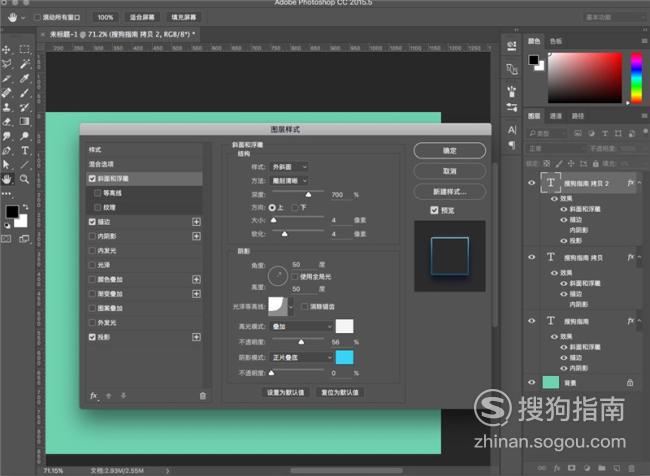Lock all with the padlock icon in Layers
650x476 pixels.
(x=595, y=164)
